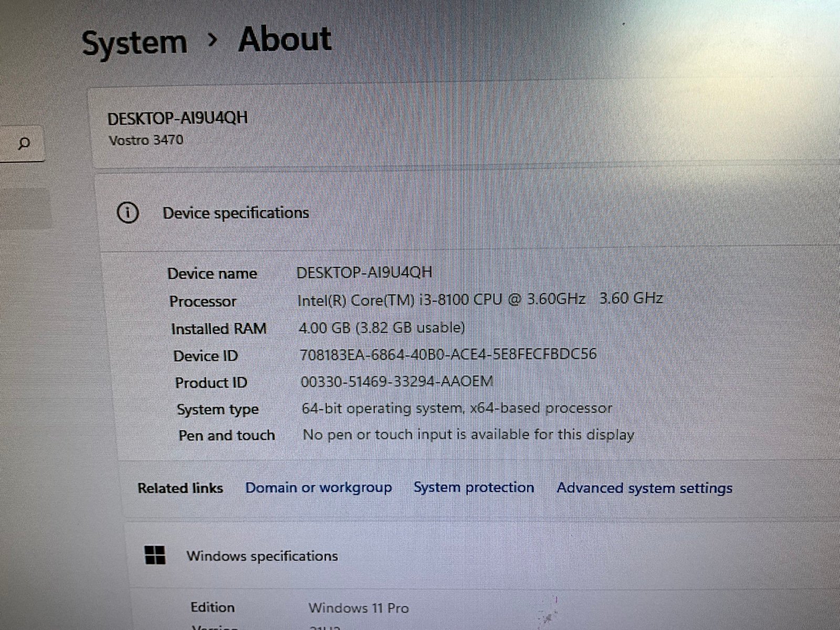Click the Processor label

tap(203, 301)
